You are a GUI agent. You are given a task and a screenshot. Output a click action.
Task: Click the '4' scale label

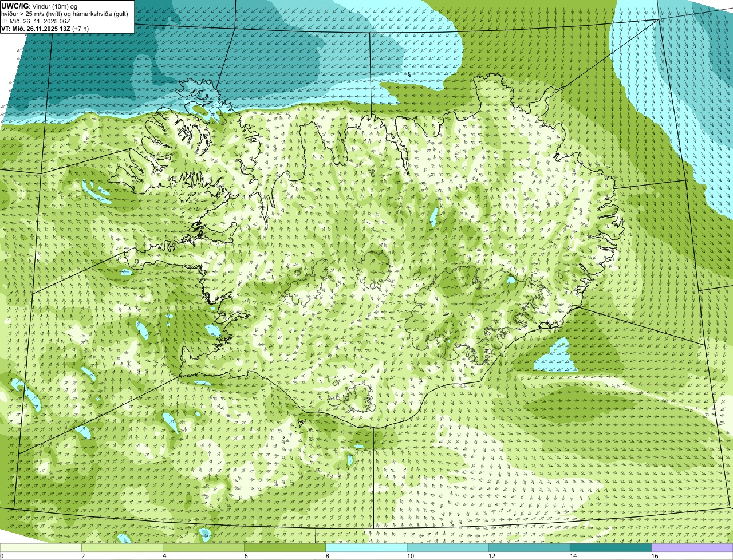[x=164, y=556]
